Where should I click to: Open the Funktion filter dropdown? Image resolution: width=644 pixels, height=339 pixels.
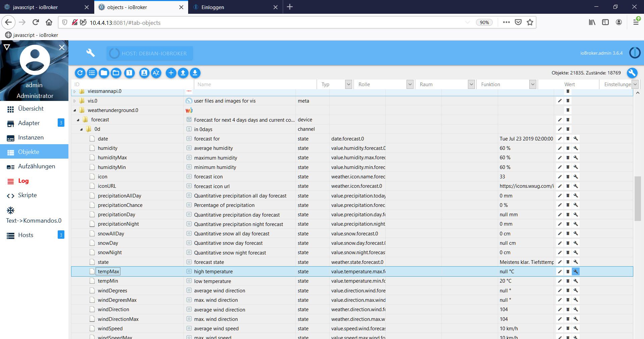click(533, 84)
